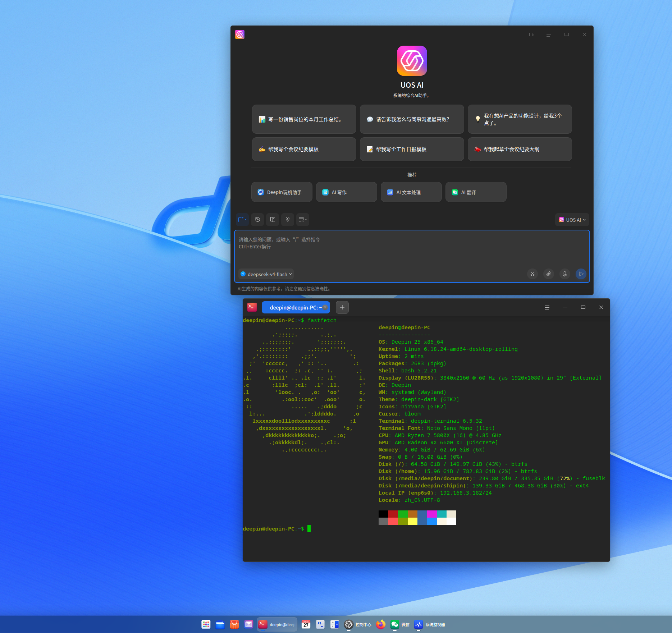The height and width of the screenshot is (633, 672).
Task: Click the paperclip attach file icon
Action: (x=549, y=274)
